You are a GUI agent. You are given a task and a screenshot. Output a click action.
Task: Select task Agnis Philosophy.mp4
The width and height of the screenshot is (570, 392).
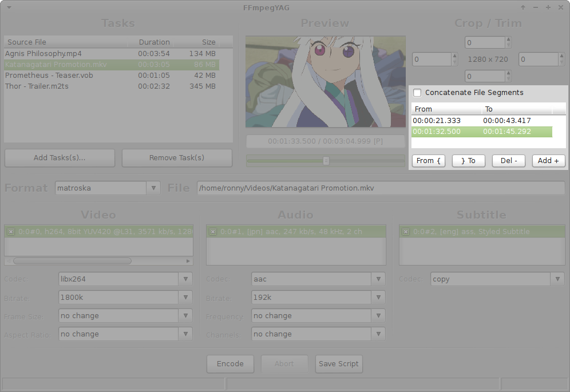112,53
